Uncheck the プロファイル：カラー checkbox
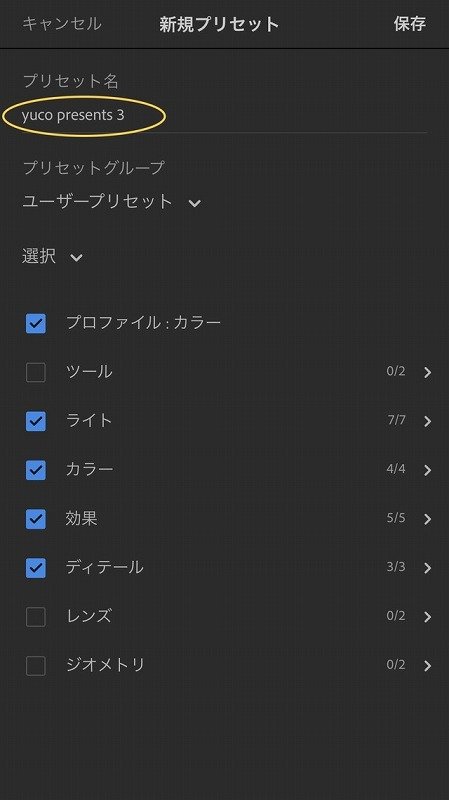Viewport: 449px width, 800px height. (x=36, y=323)
